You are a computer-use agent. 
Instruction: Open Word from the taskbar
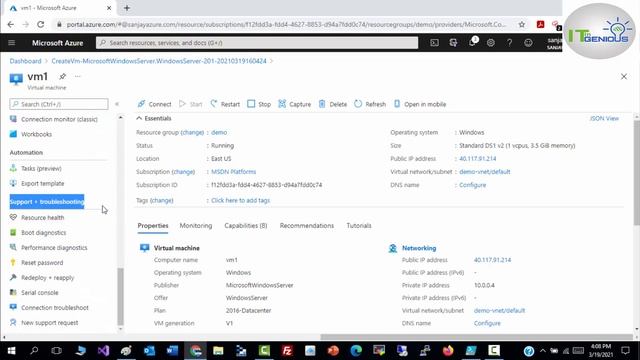172,351
